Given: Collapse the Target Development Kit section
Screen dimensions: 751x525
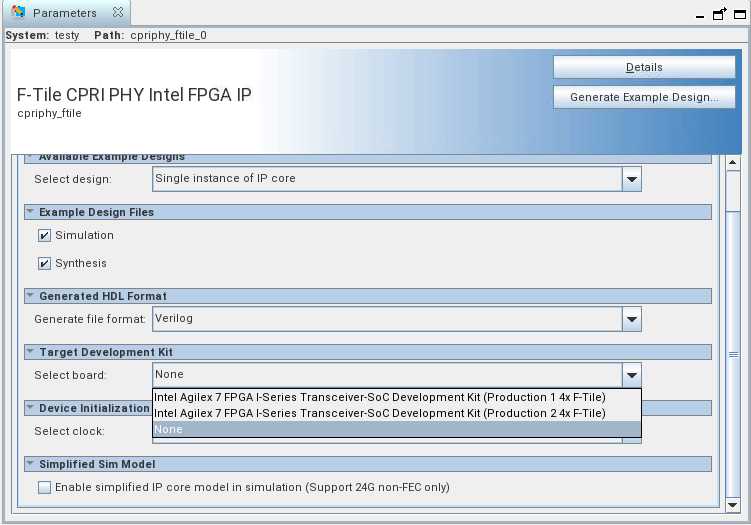Looking at the screenshot, I should click(30, 352).
